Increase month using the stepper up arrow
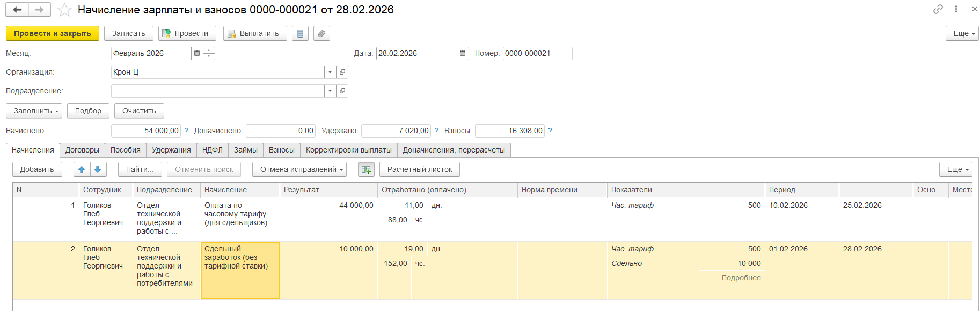This screenshot has height=311, width=980. coord(209,50)
